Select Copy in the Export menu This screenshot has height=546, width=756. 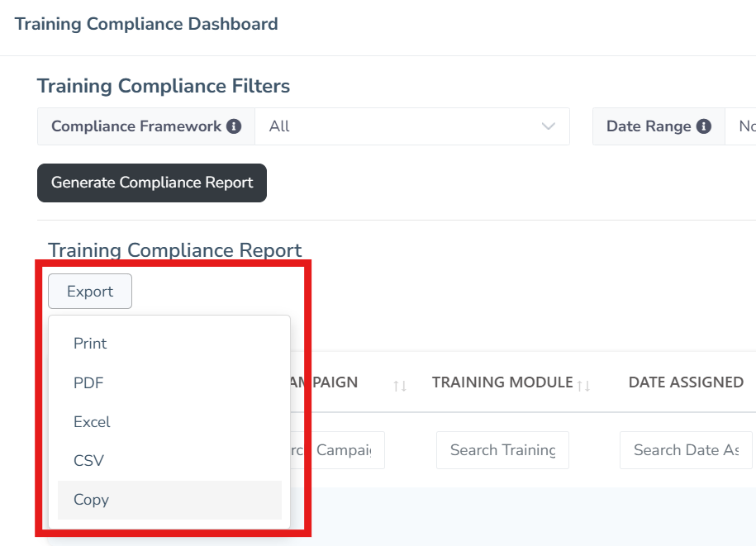[x=91, y=500]
